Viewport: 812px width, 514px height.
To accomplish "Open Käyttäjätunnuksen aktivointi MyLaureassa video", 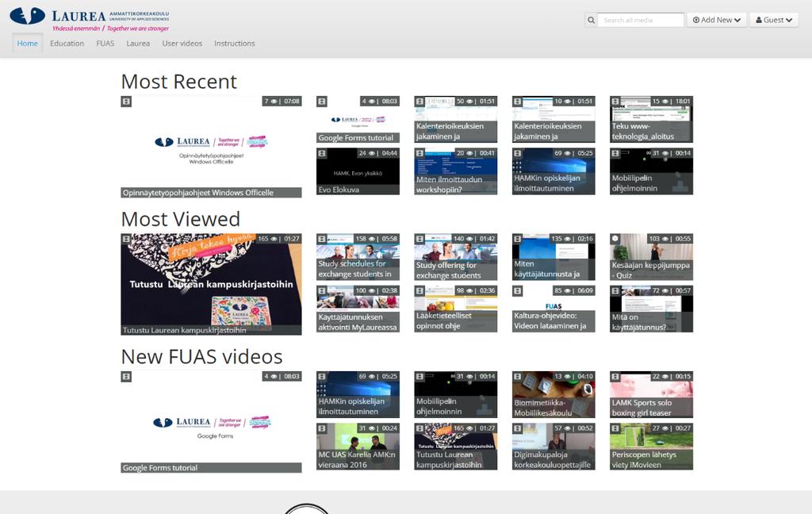I will 358,309.
